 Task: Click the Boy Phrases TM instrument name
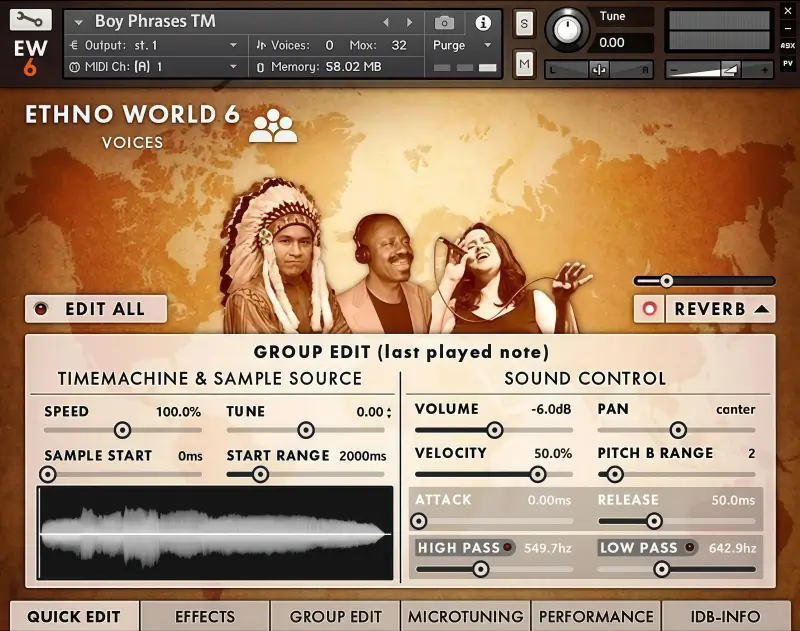(155, 21)
